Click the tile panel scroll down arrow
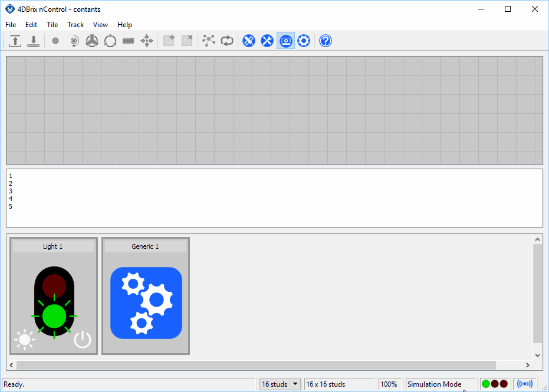Viewport: 549px width, 392px height. [x=537, y=355]
